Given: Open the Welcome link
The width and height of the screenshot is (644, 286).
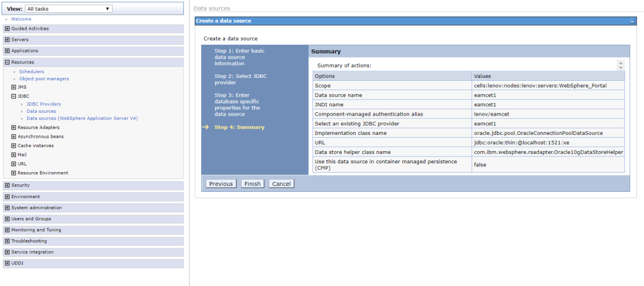Looking at the screenshot, I should point(21,19).
